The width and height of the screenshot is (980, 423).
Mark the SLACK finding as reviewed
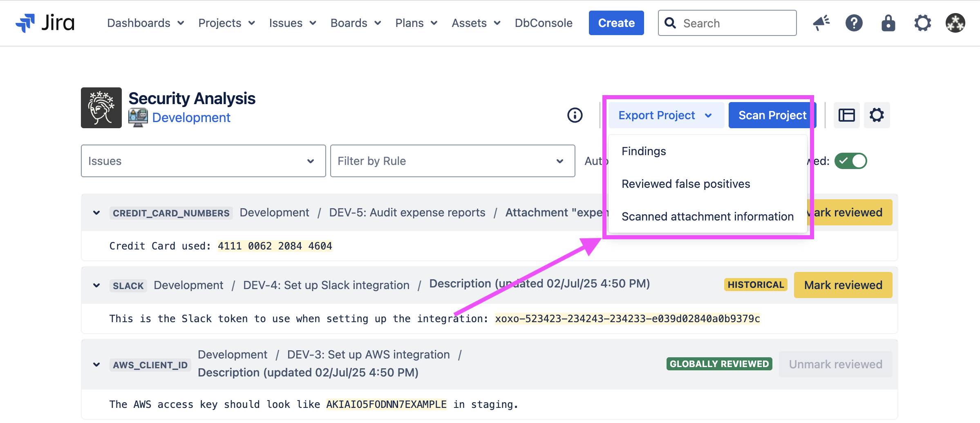tap(843, 285)
